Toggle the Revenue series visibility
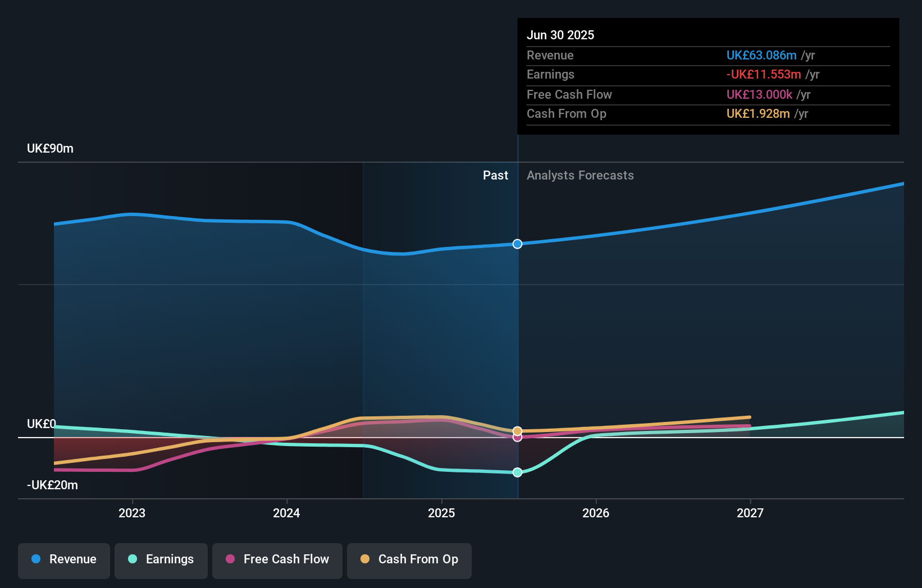The width and height of the screenshot is (922, 588). click(x=63, y=559)
